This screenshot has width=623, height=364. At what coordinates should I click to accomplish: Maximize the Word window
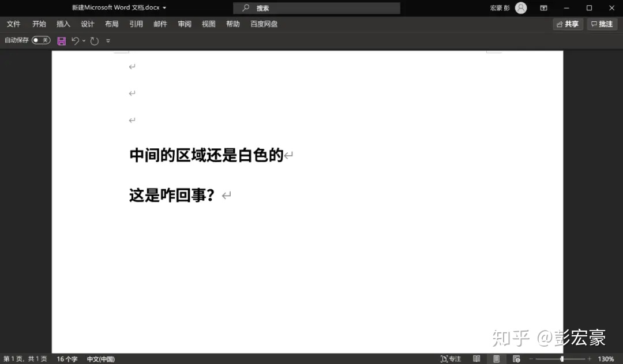tap(589, 8)
